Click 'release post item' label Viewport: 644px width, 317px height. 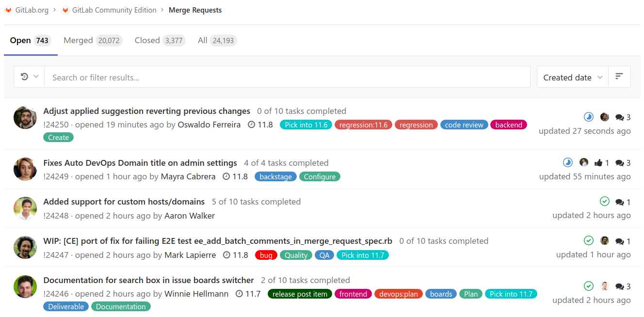(300, 294)
